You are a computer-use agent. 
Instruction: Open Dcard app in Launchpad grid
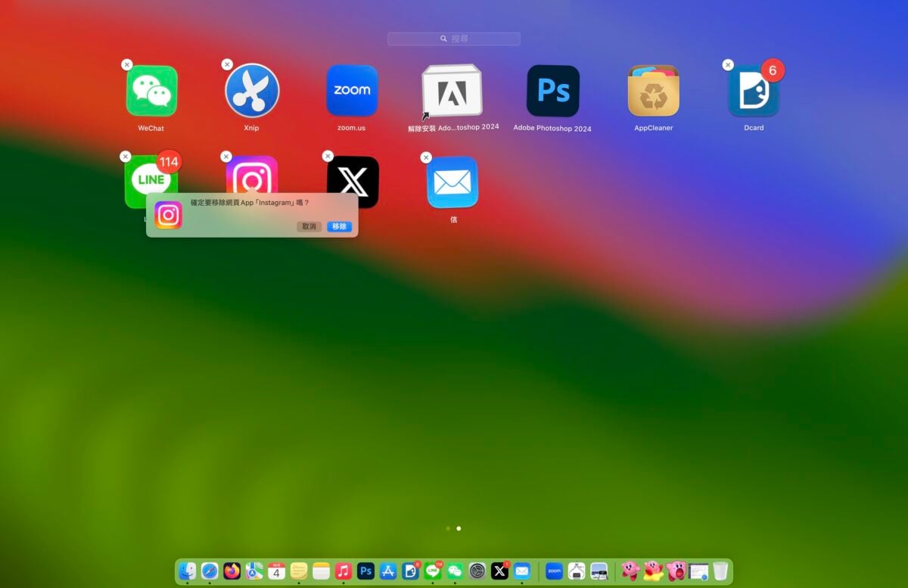tap(754, 91)
